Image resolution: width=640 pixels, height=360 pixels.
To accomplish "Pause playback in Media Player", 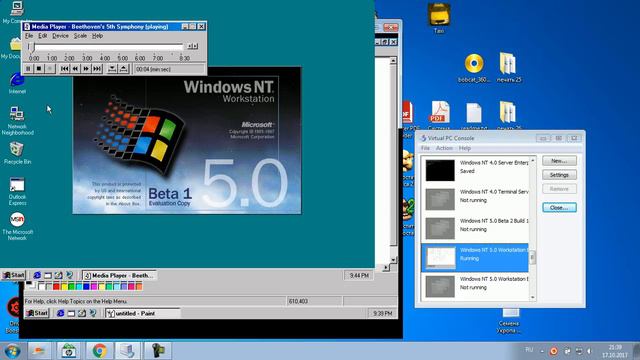I will coord(28,69).
